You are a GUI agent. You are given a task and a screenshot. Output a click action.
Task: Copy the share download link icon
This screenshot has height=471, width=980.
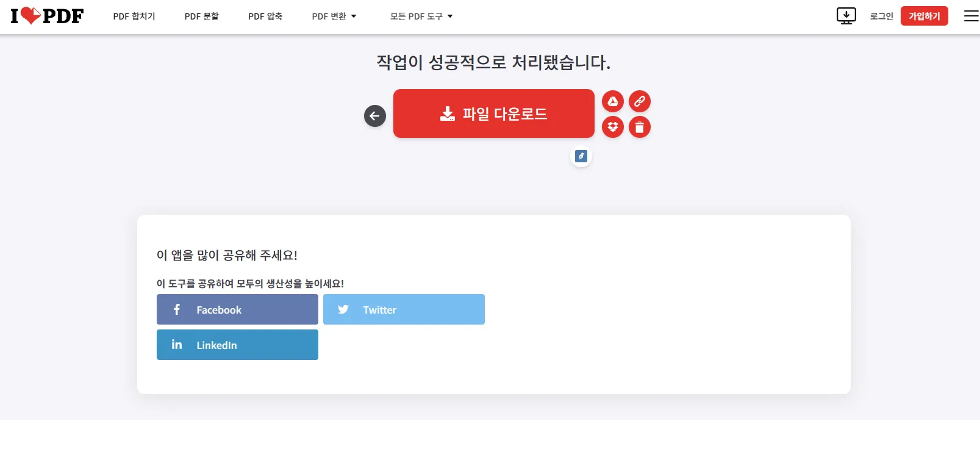coord(640,101)
